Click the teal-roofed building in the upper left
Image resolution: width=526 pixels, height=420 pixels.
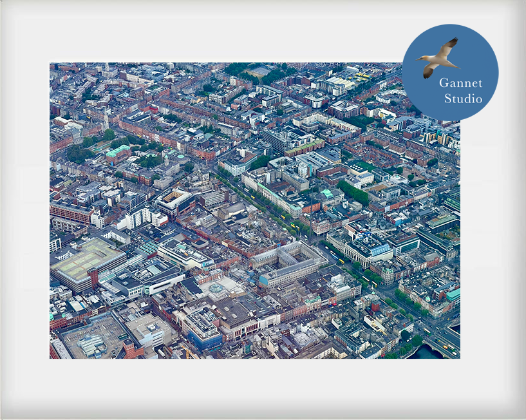118,151
